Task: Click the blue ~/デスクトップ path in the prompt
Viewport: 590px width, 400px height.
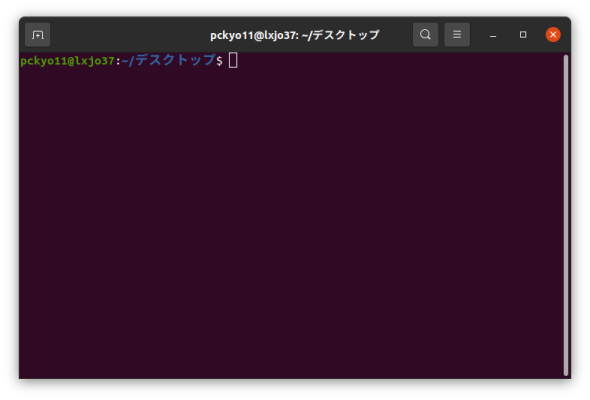Action: 168,60
